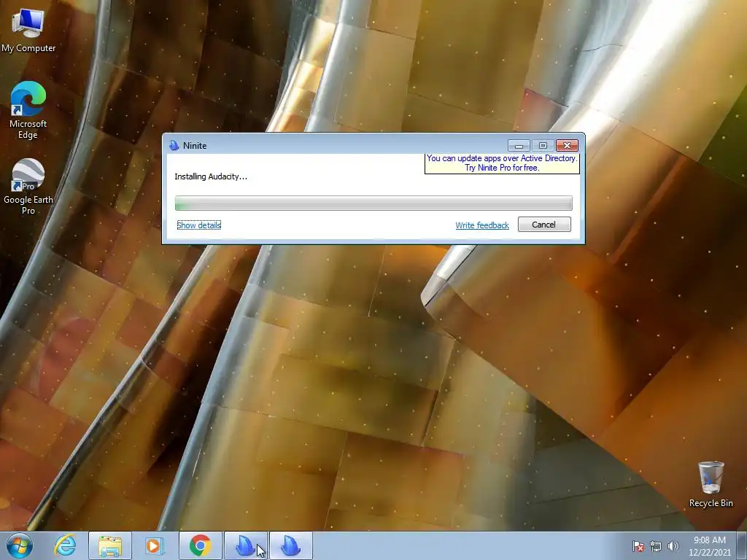
Task: Activate the first Ninite taskbar button
Action: (x=245, y=545)
